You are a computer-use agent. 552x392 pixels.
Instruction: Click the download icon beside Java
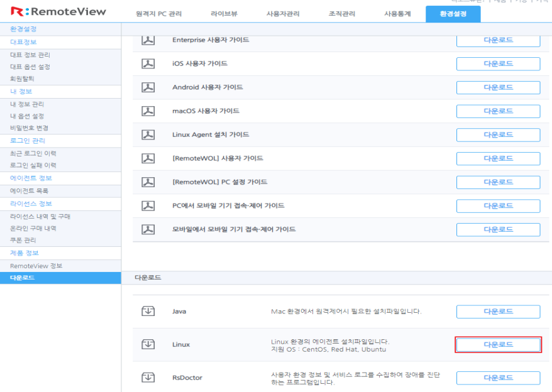coord(148,312)
